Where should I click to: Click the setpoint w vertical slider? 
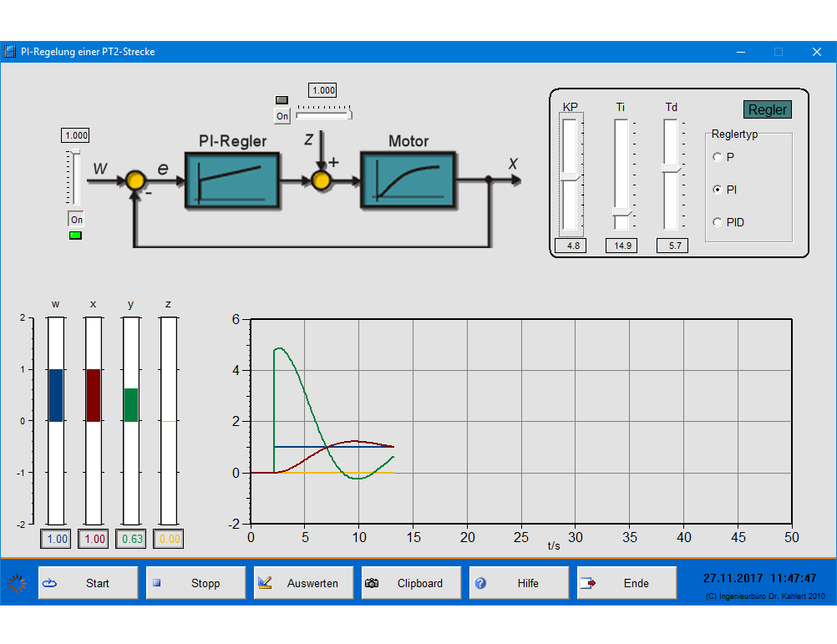point(75,178)
